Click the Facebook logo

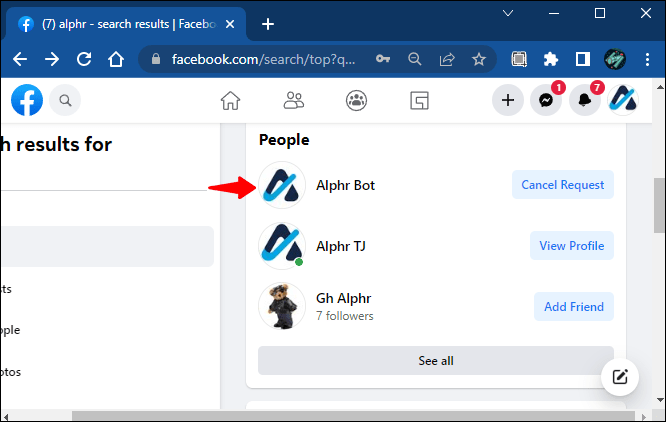click(27, 100)
